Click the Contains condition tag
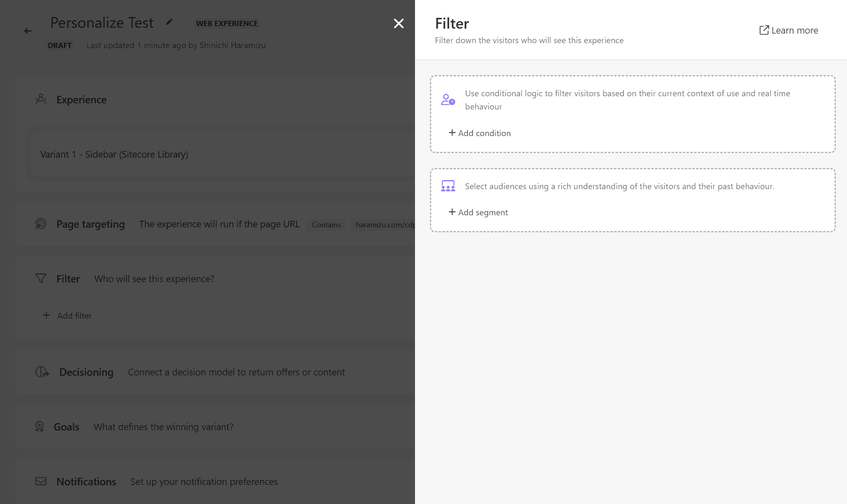 pos(326,225)
